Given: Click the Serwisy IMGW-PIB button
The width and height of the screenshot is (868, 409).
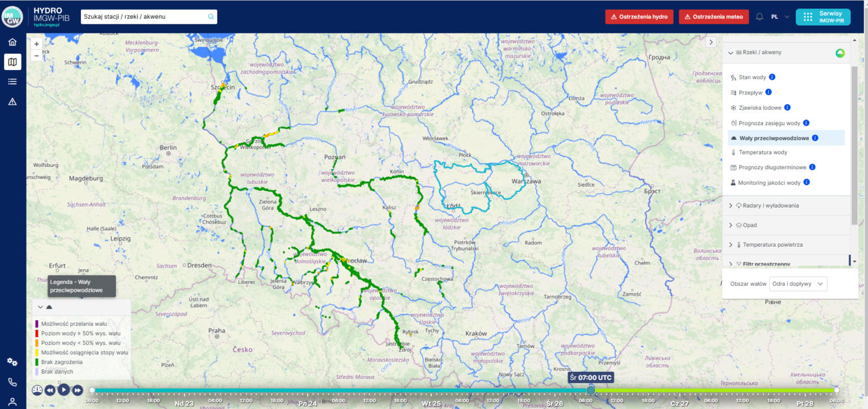Looking at the screenshot, I should [x=823, y=16].
